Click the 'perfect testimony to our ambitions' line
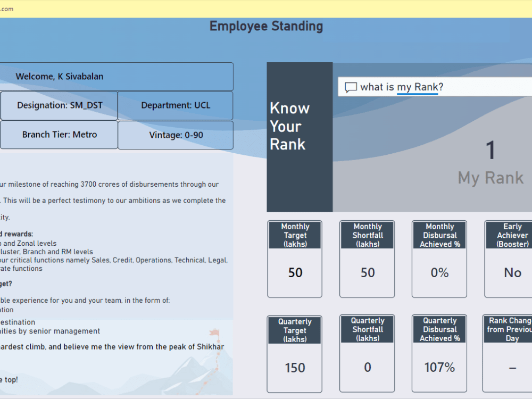Viewport: 532px width, 399px height. (113, 201)
